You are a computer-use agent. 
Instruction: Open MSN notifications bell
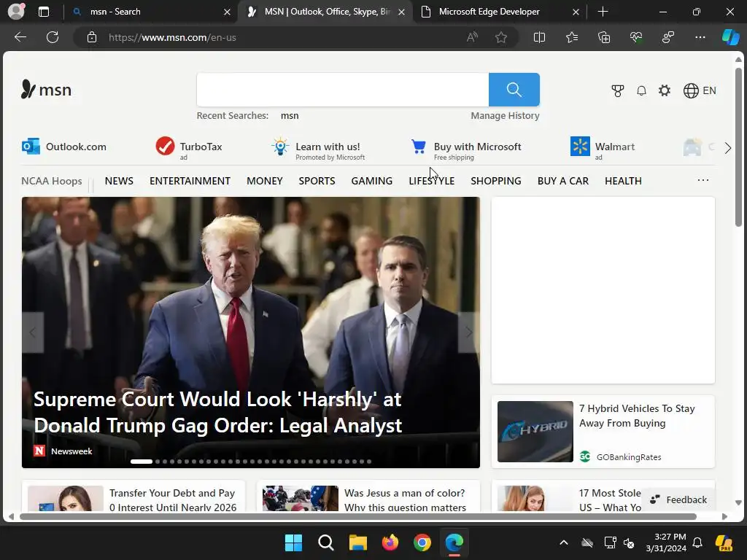pyautogui.click(x=642, y=90)
